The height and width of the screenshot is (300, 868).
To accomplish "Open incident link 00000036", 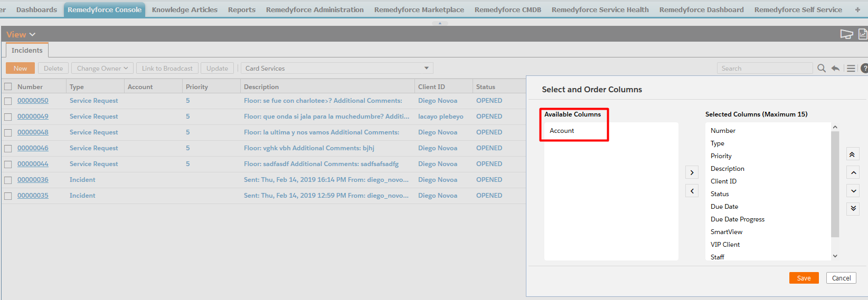I will pyautogui.click(x=33, y=180).
